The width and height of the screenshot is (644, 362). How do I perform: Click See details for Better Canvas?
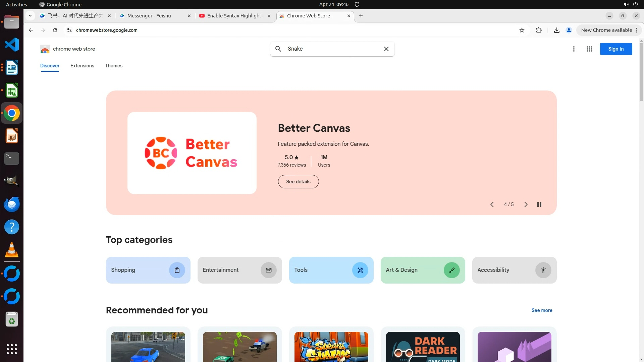pyautogui.click(x=298, y=182)
